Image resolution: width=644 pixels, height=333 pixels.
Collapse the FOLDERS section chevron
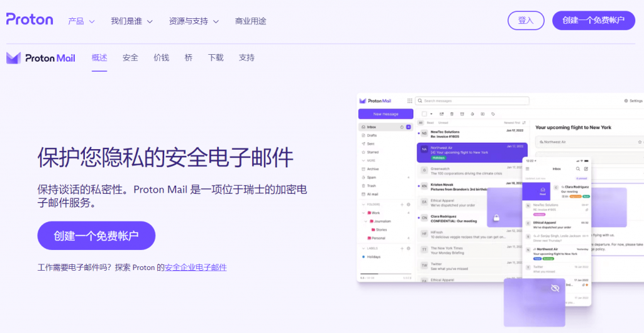tap(364, 205)
